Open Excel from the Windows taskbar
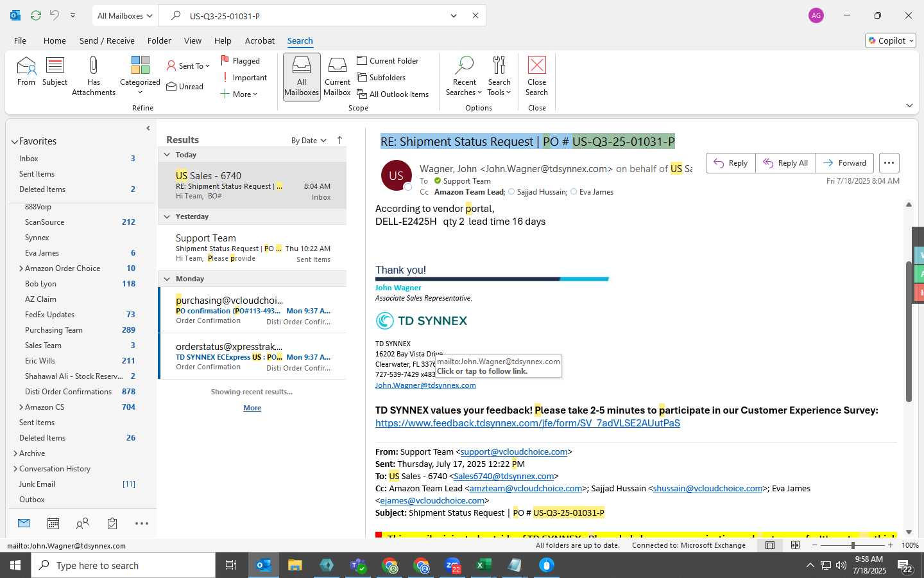Viewport: 924px width, 578px height. click(483, 565)
